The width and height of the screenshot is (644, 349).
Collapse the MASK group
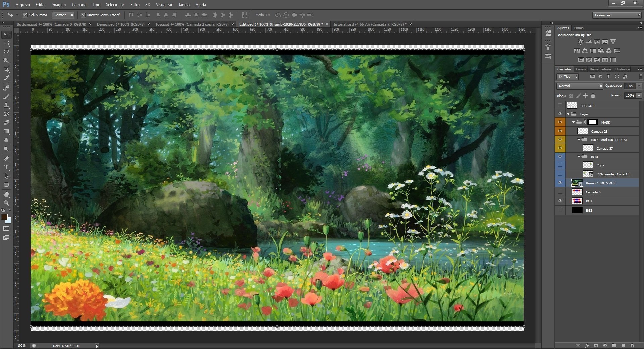(x=574, y=123)
